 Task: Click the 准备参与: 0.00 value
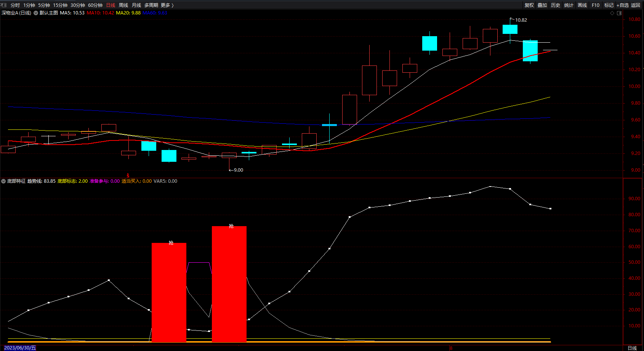tap(105, 181)
